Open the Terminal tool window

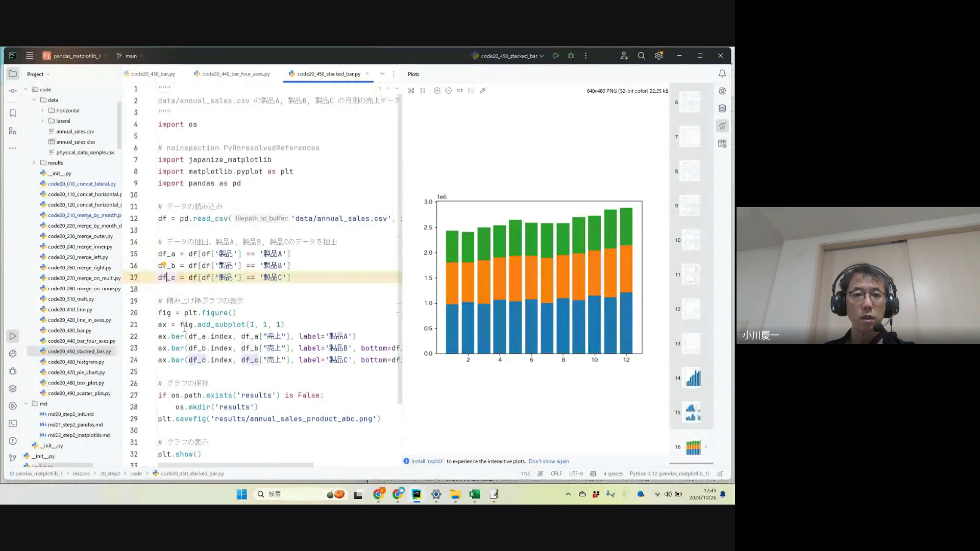(13, 423)
